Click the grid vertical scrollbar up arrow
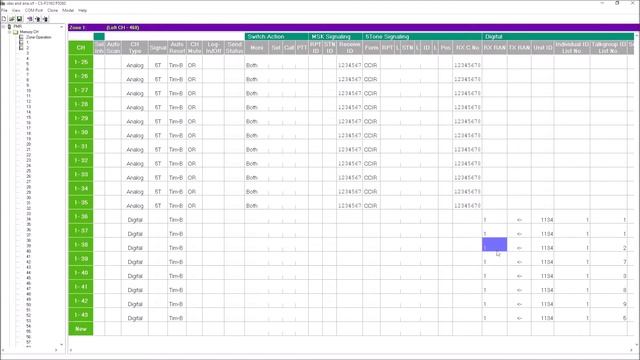The width and height of the screenshot is (640, 360). click(x=637, y=36)
